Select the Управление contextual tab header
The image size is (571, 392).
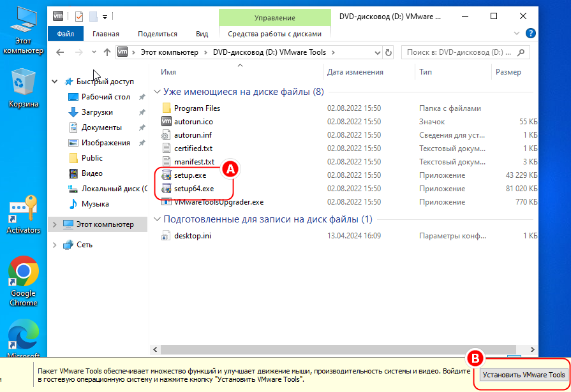click(274, 18)
